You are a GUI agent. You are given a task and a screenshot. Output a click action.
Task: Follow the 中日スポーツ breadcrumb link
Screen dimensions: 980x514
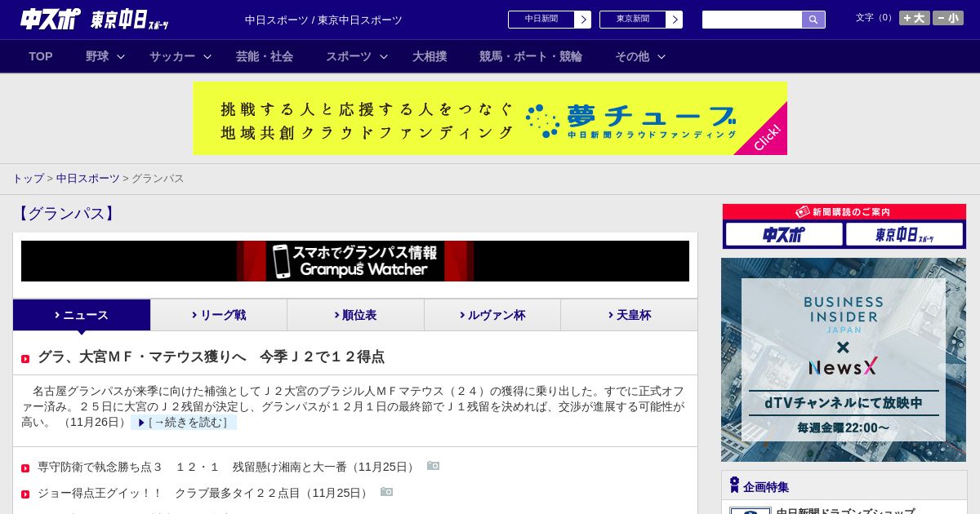pos(87,178)
